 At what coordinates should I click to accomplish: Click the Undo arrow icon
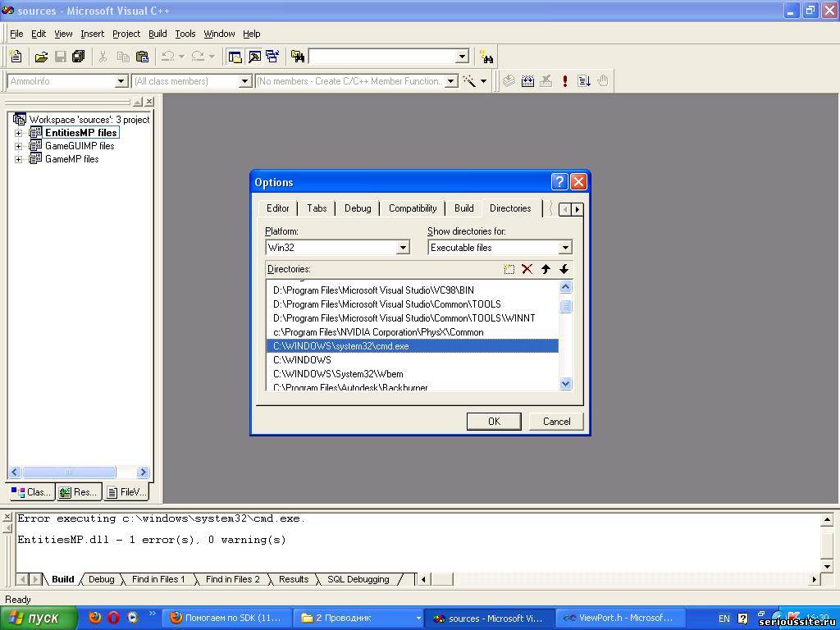coord(168,57)
